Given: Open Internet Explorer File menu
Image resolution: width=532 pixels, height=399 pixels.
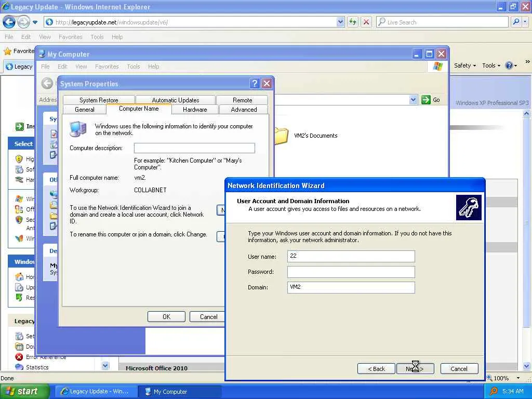Looking at the screenshot, I should click(9, 37).
